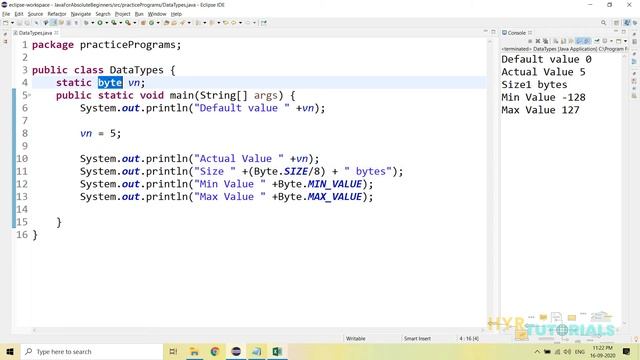Click Remove All Terminated Launches icon
This screenshot has width=640, height=360.
(x=546, y=41)
